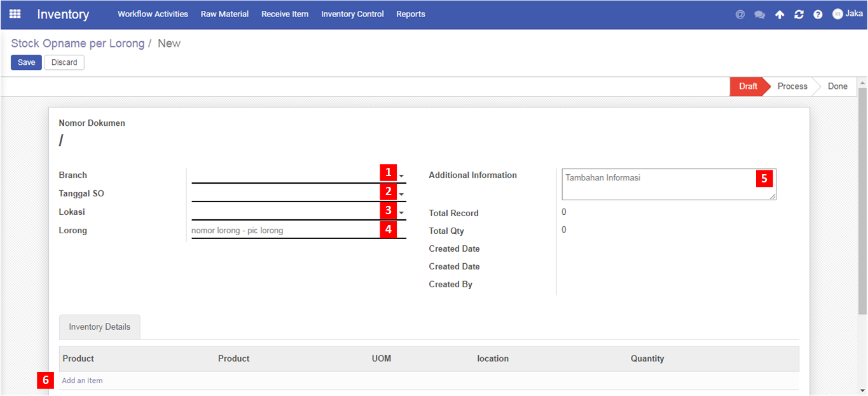Click the upward arrow icon

coord(780,14)
